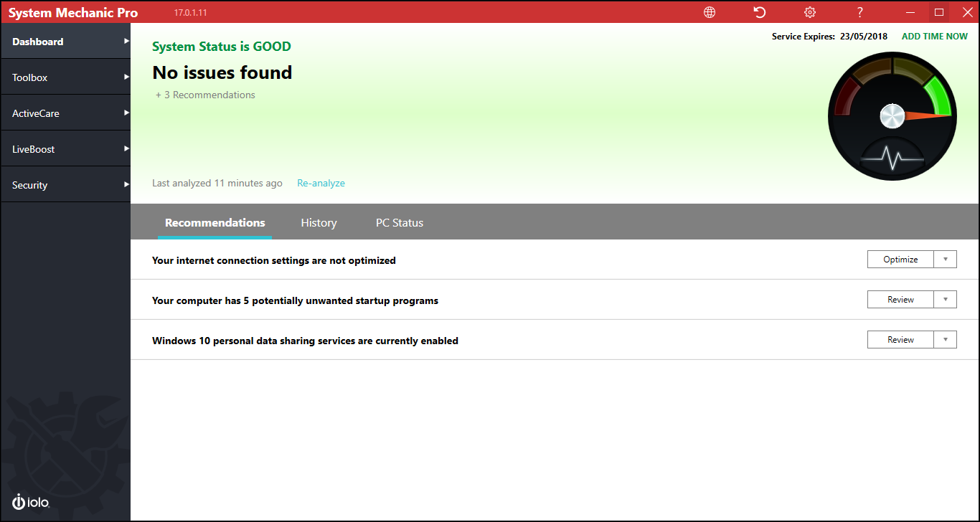Open dropdown arrow beside Optimize
The height and width of the screenshot is (522, 980).
pos(946,260)
